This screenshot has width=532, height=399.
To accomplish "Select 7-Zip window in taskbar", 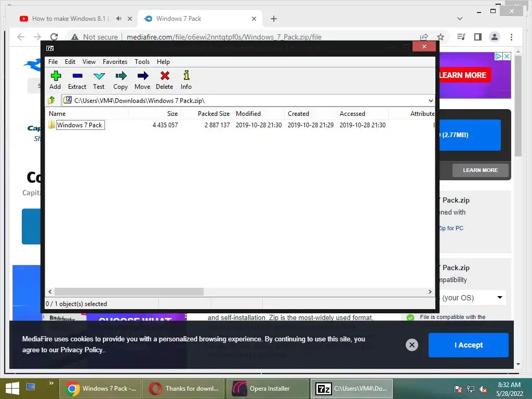I will pyautogui.click(x=352, y=389).
